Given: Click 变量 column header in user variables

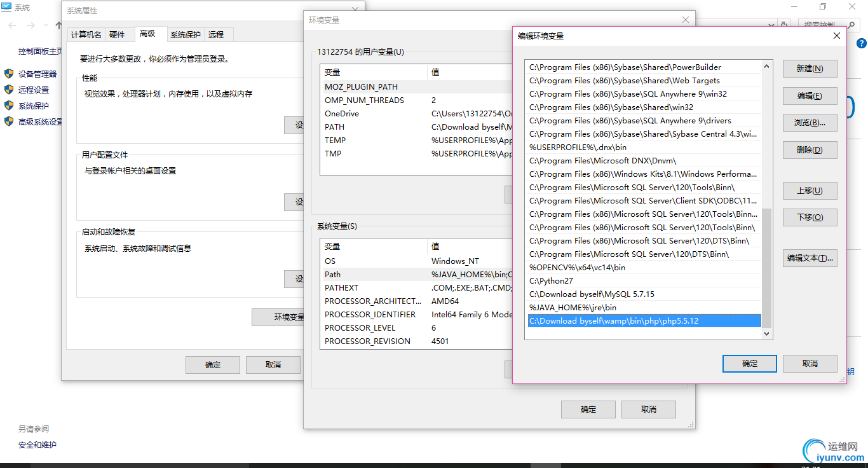Looking at the screenshot, I should tap(374, 72).
